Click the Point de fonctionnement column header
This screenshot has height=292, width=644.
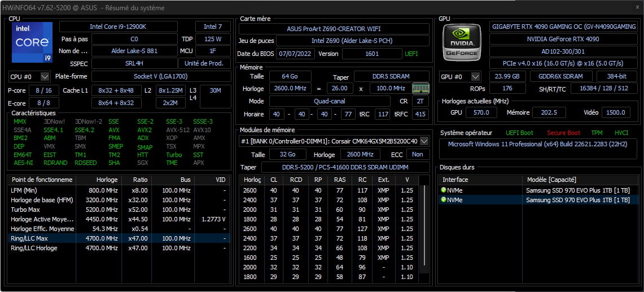click(x=42, y=180)
